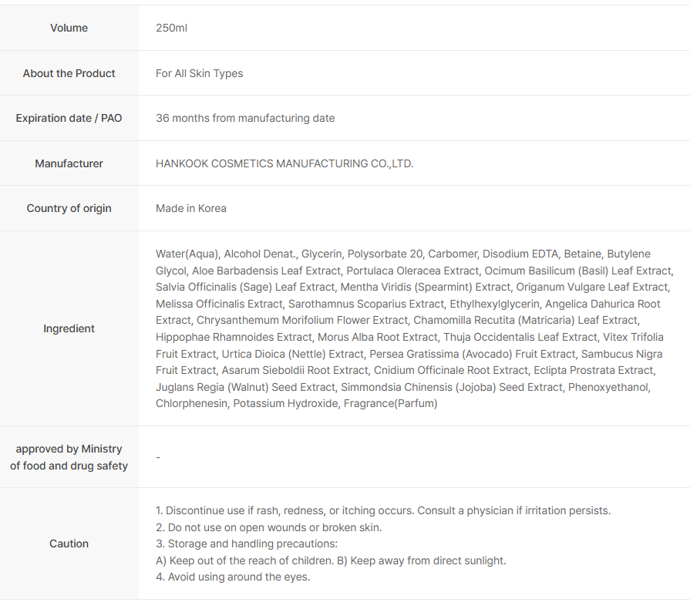
Task: Select the 36 months from manufacturing date text
Action: (x=245, y=118)
